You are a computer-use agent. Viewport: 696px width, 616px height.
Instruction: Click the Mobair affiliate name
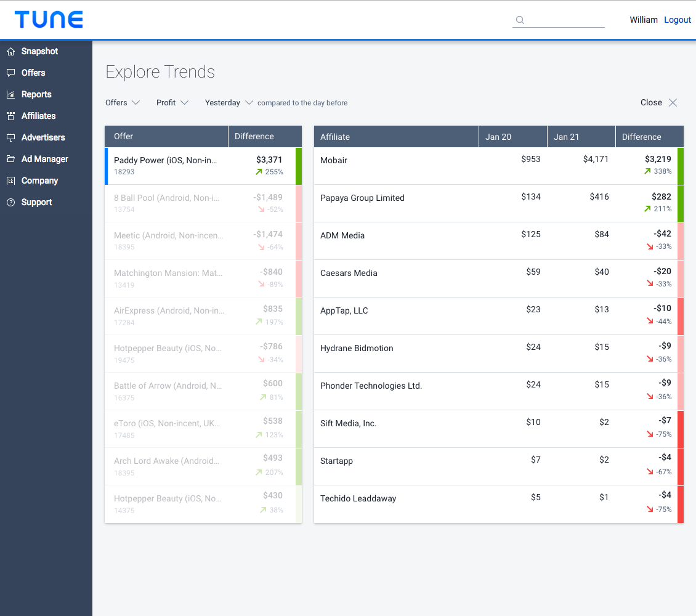[334, 160]
